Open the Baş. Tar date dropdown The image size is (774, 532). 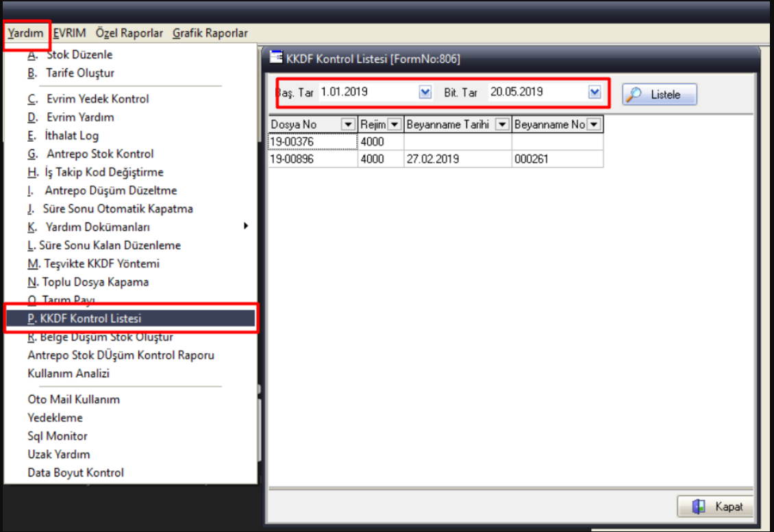(425, 92)
